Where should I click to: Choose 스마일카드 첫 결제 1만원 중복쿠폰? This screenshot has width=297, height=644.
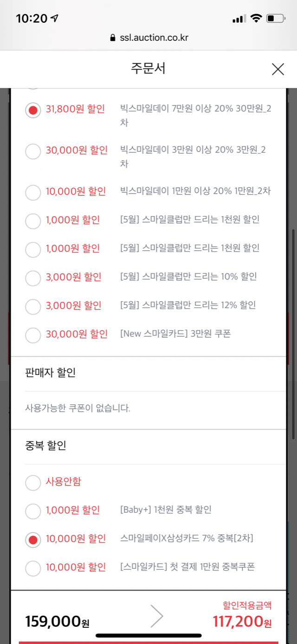[33, 568]
